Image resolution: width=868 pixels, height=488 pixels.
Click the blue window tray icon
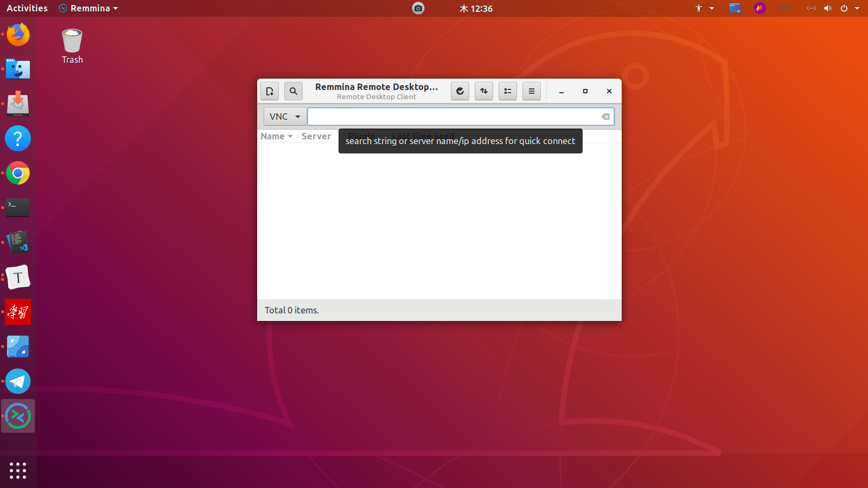point(735,8)
